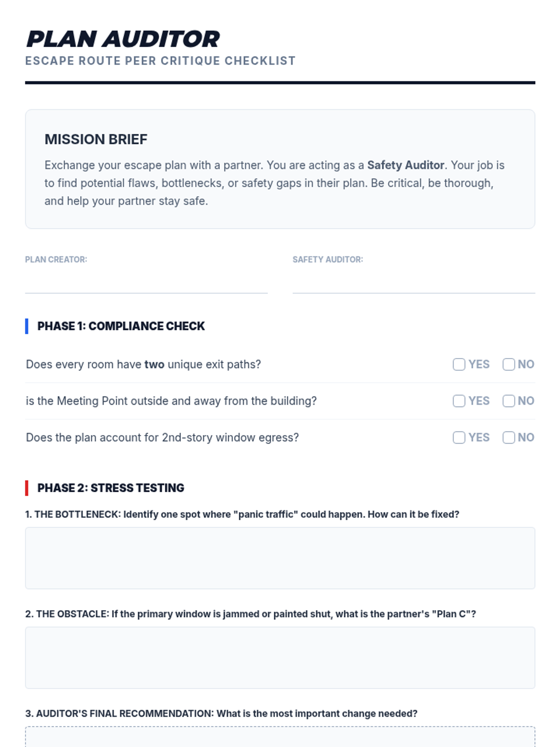Viewport: 560px width, 747px height.
Task: Select the PLAN AUDITOR title heading
Action: coord(123,39)
